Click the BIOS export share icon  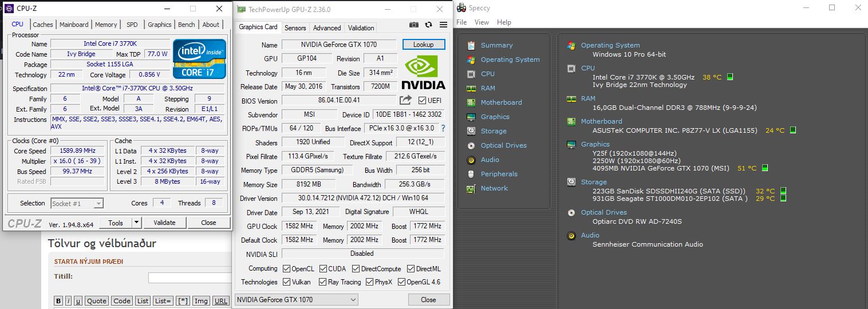click(405, 101)
